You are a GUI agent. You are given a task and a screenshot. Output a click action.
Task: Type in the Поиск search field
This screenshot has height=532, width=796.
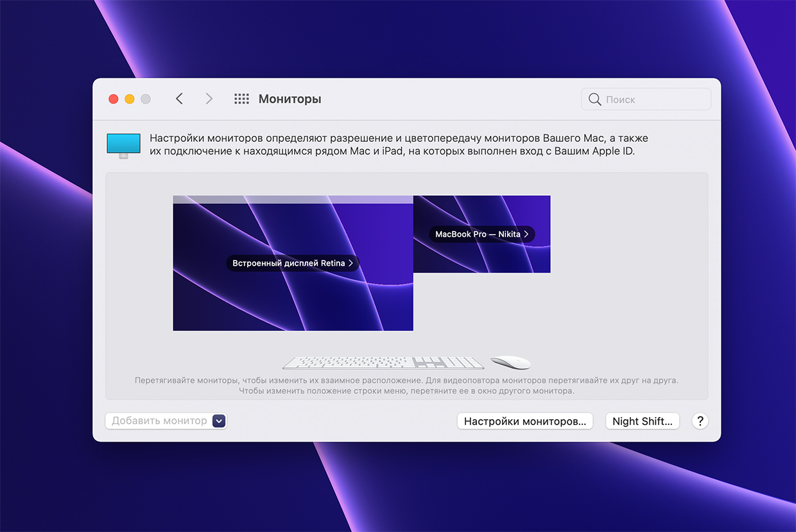[646, 99]
